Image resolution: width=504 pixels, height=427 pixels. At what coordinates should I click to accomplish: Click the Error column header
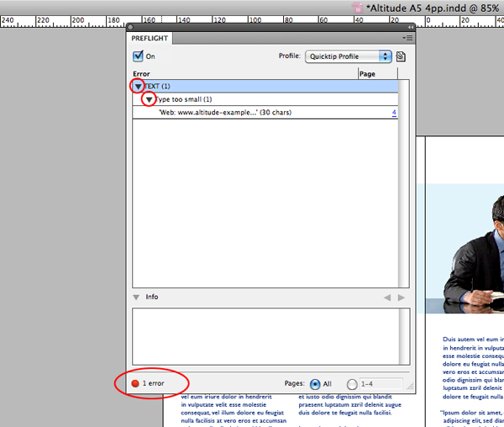pyautogui.click(x=141, y=74)
